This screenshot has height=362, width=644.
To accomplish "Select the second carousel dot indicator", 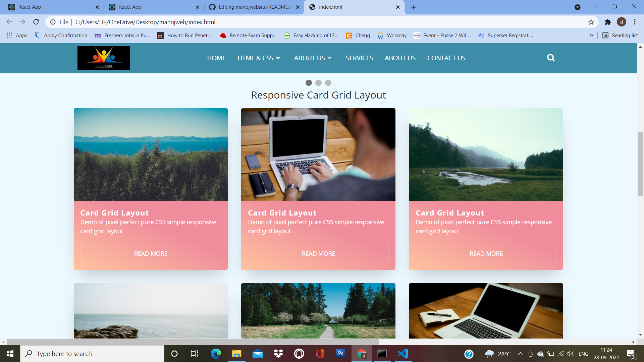I will click(x=318, y=83).
